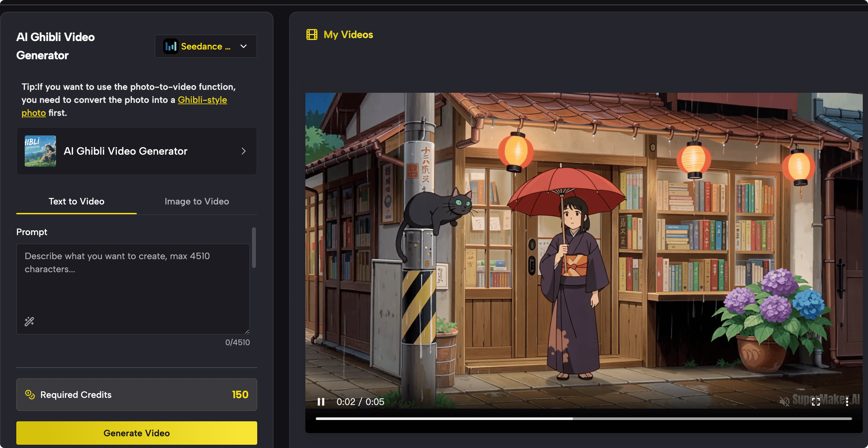Switch to the Image to Video tab

[x=197, y=201]
